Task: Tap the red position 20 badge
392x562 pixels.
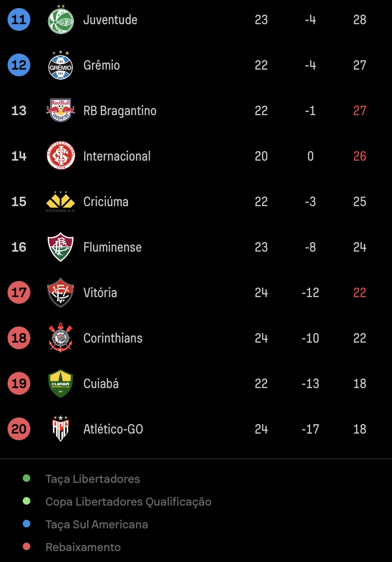Action: tap(19, 429)
